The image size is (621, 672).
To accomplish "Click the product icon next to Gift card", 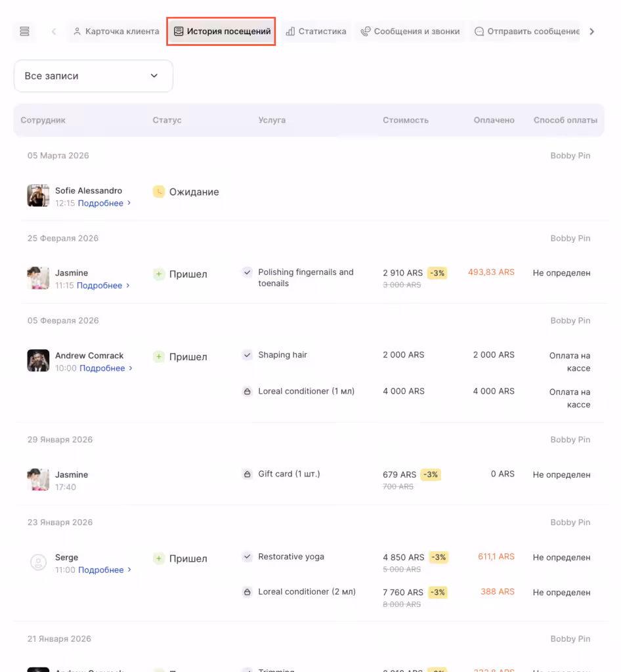I will 247,474.
